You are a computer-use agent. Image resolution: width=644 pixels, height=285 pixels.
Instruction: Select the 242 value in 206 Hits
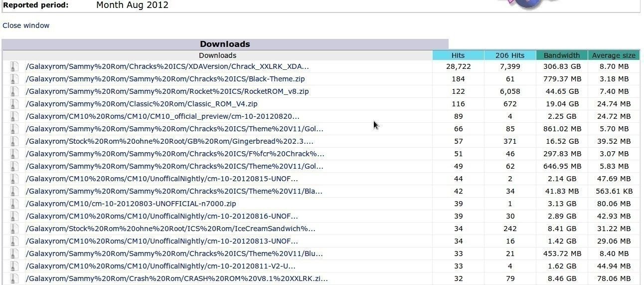pos(510,229)
